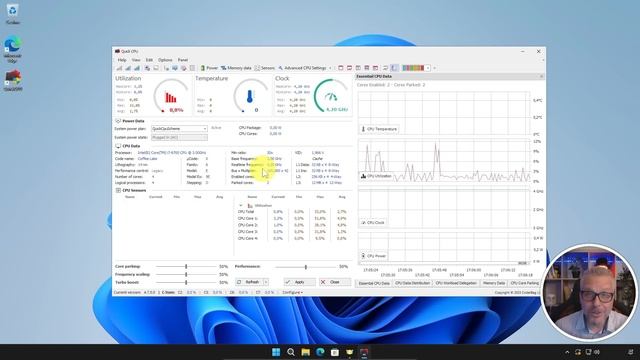Switch to Memory Data tab
640x360 pixels.
pos(494,283)
